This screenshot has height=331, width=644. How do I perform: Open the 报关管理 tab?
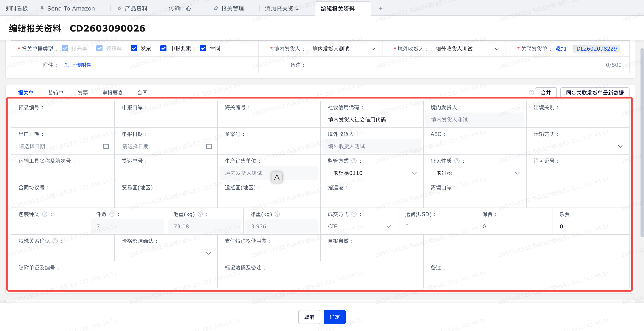point(232,9)
